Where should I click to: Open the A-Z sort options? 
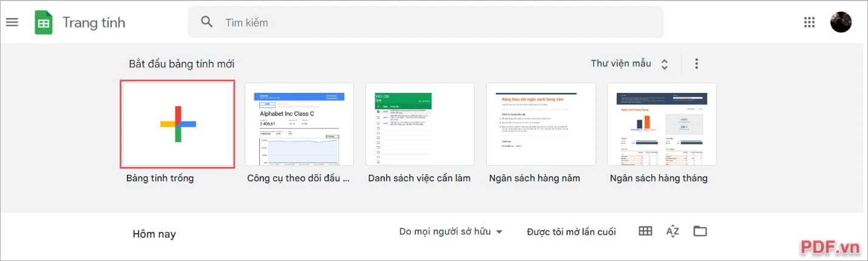point(673,231)
